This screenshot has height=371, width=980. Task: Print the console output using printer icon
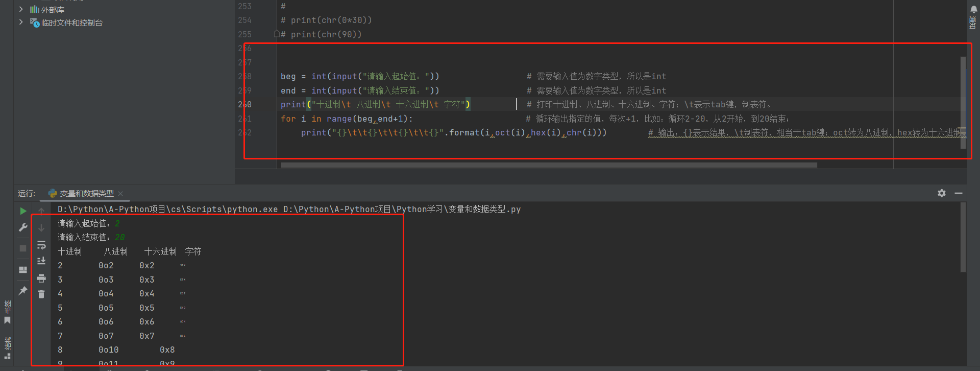tap(41, 279)
